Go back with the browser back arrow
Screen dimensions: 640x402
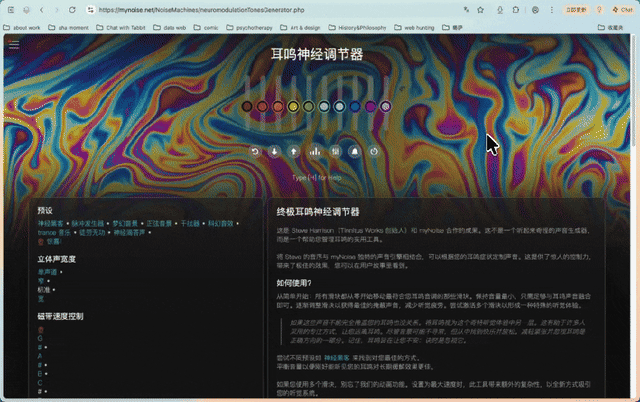[42, 10]
